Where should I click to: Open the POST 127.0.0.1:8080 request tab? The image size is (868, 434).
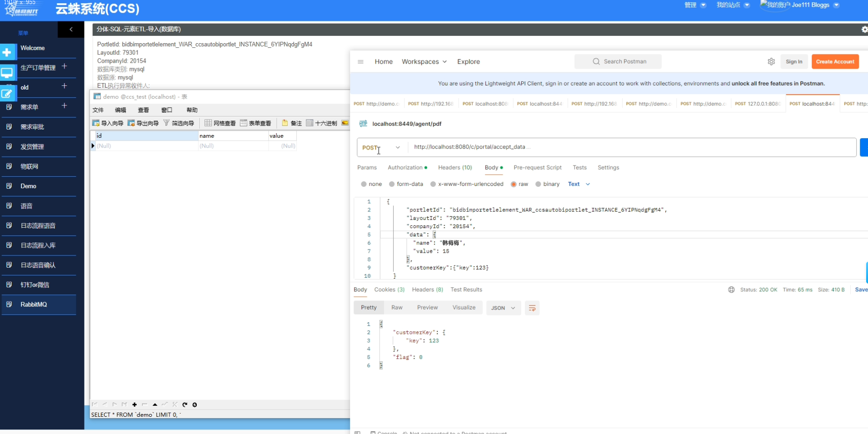pyautogui.click(x=758, y=104)
